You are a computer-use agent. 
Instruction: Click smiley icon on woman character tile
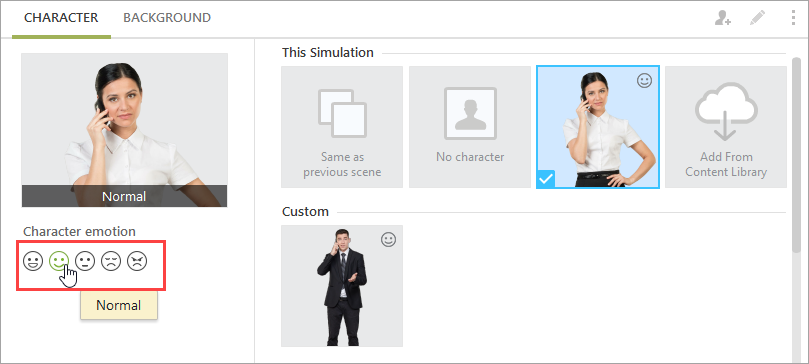click(644, 80)
